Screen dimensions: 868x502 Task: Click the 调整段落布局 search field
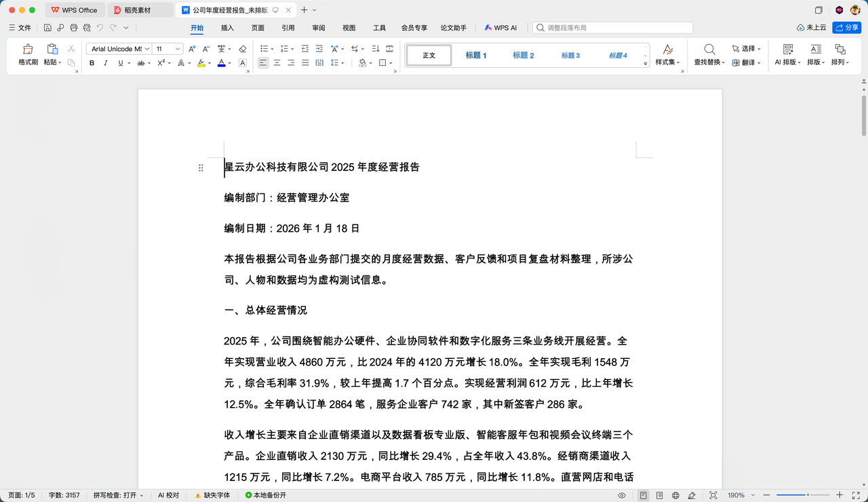(x=613, y=28)
